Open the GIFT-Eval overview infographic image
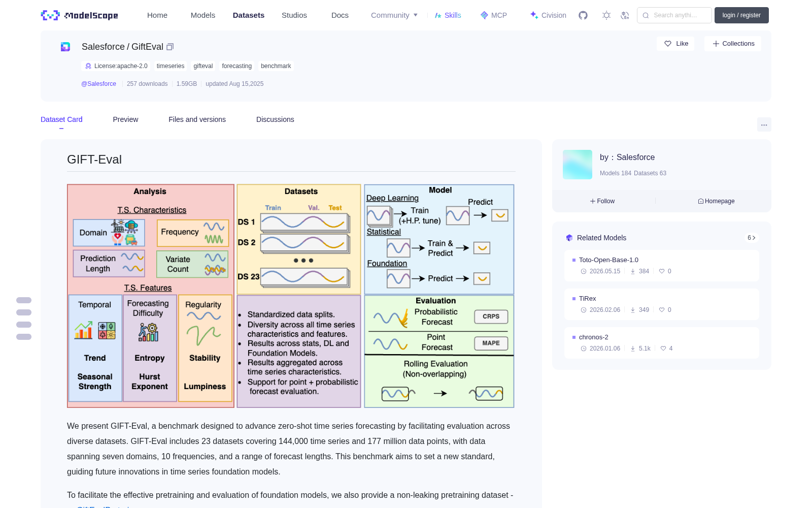 pos(291,296)
